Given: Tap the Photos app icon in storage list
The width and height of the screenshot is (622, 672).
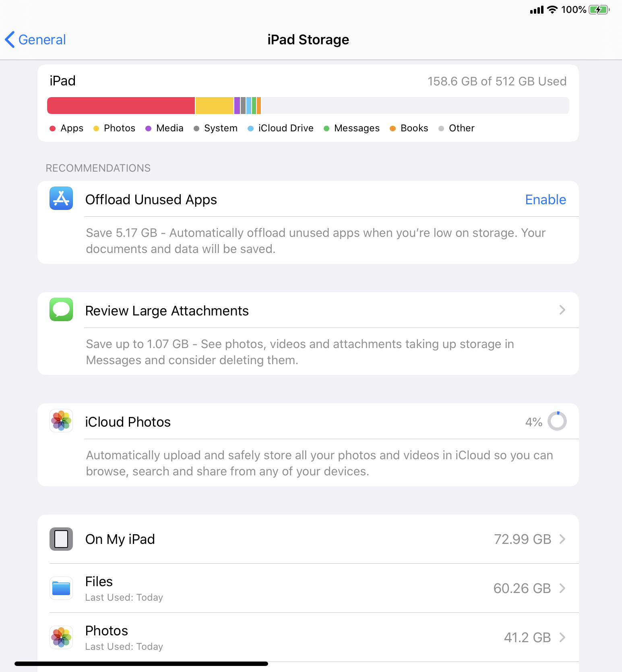Looking at the screenshot, I should (61, 637).
